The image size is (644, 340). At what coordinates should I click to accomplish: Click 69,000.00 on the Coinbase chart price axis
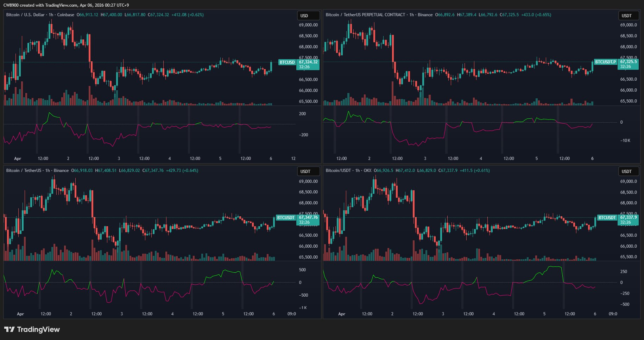308,25
